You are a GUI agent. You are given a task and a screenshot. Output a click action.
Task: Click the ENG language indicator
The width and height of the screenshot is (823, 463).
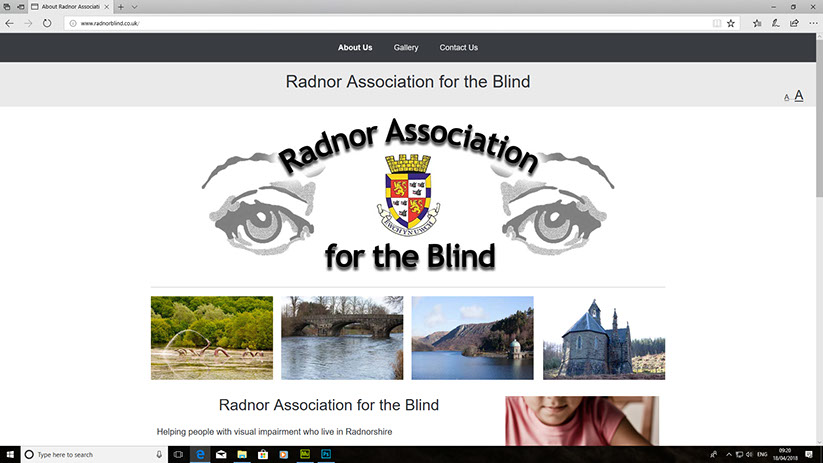point(763,455)
